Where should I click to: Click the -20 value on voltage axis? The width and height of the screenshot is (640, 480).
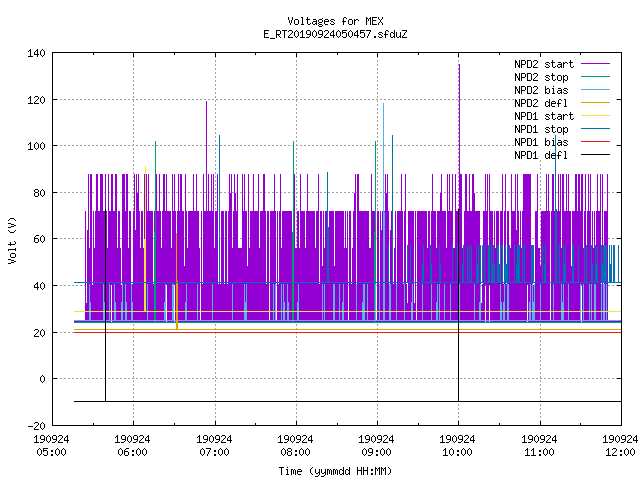pos(36,426)
